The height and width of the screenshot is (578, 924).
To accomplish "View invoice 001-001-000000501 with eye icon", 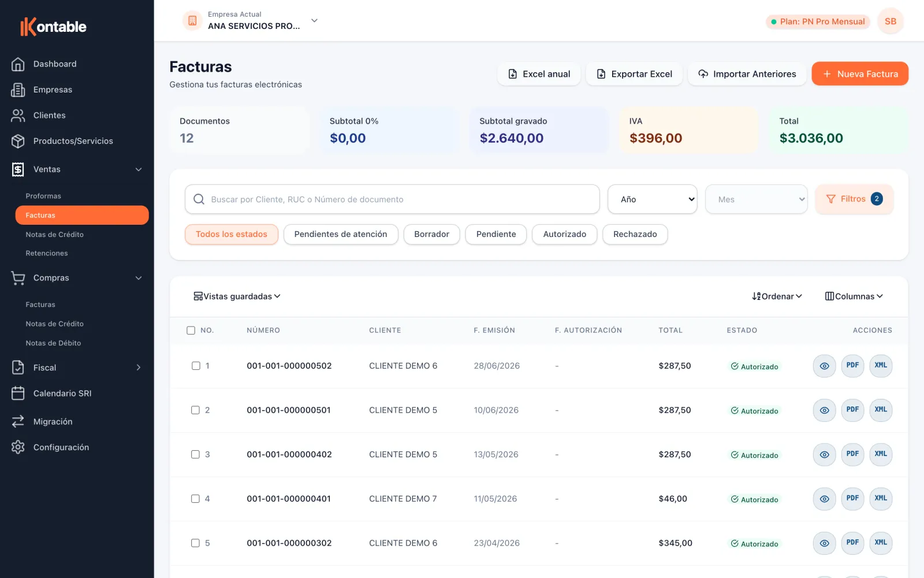I will pyautogui.click(x=824, y=410).
